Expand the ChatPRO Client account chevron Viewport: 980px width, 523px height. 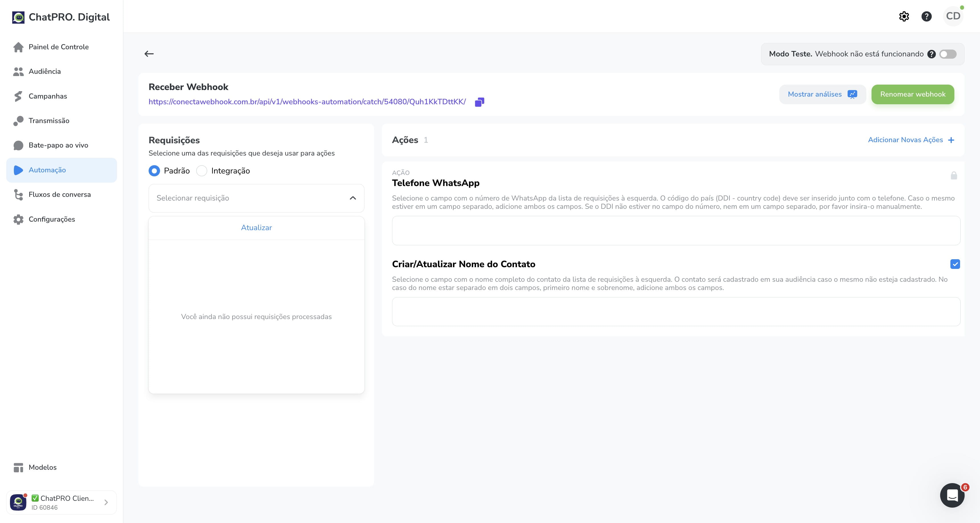pyautogui.click(x=106, y=502)
